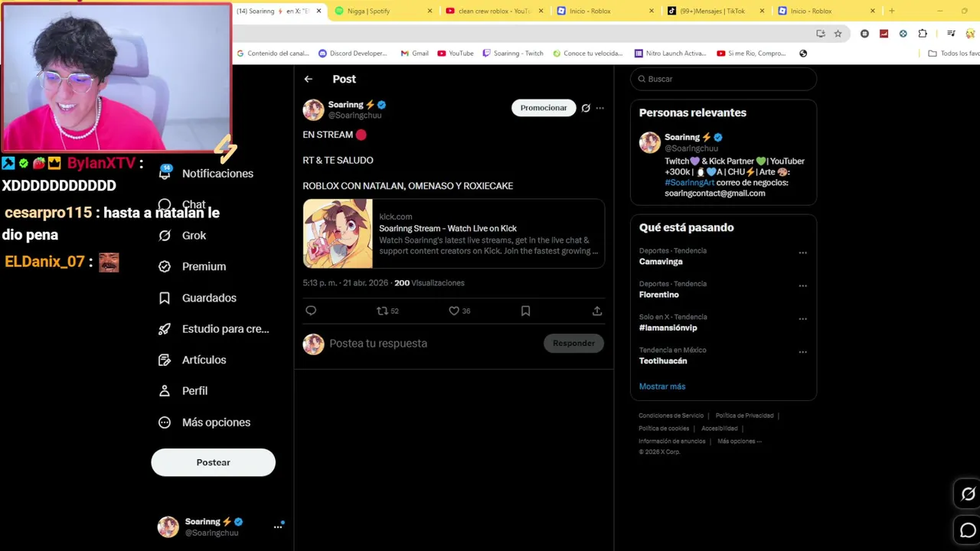Open the Grok sidebar item

(182, 236)
